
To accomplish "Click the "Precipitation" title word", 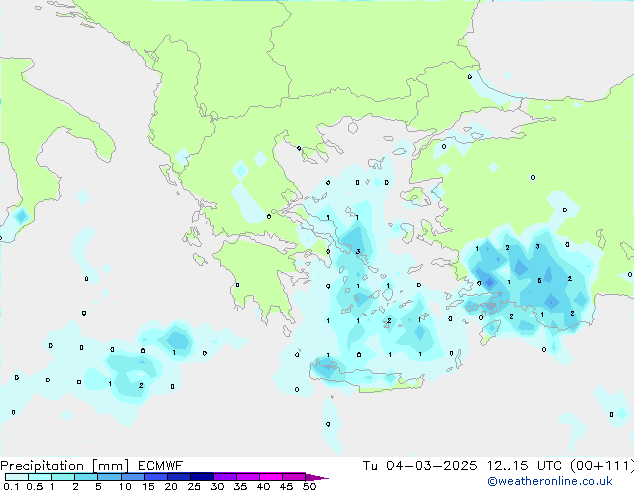I will tap(42, 466).
